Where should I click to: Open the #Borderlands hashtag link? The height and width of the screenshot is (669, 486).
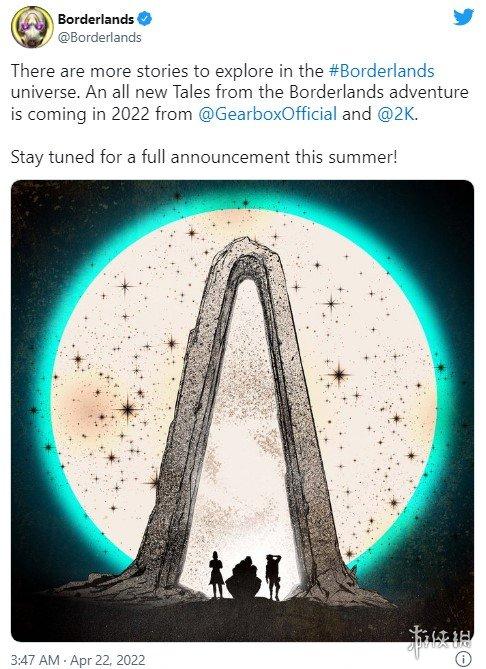(381, 71)
